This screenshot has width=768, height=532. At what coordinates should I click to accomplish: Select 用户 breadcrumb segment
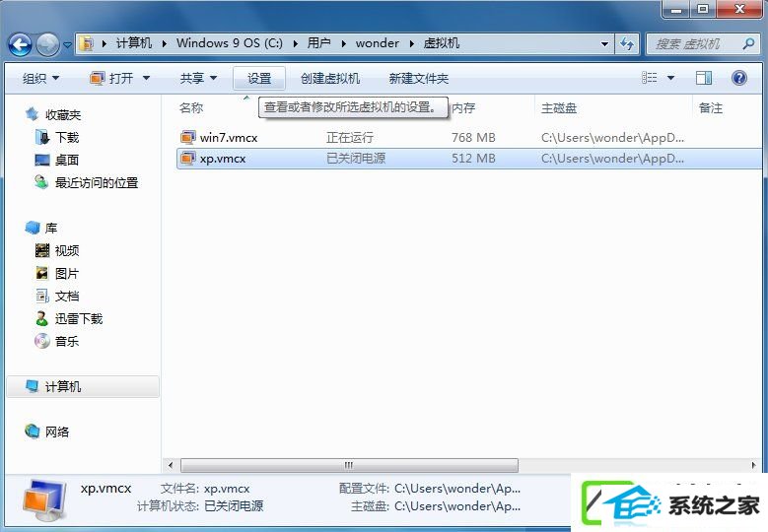click(x=318, y=43)
